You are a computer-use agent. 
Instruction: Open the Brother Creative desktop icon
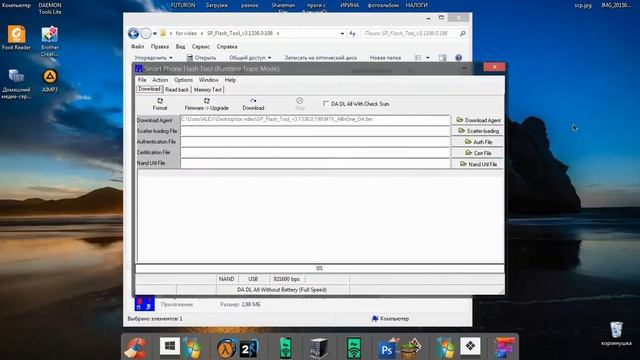coord(50,41)
